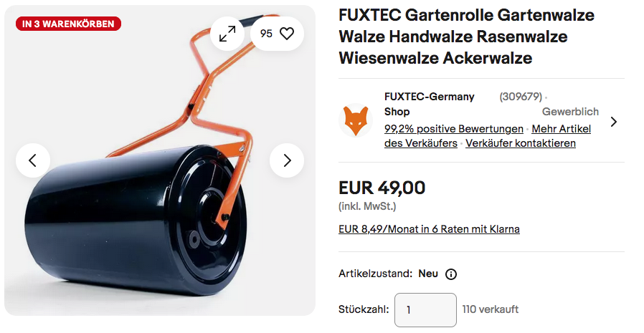
Task: Click the FUXTEC fox logo avatar
Action: point(356,120)
